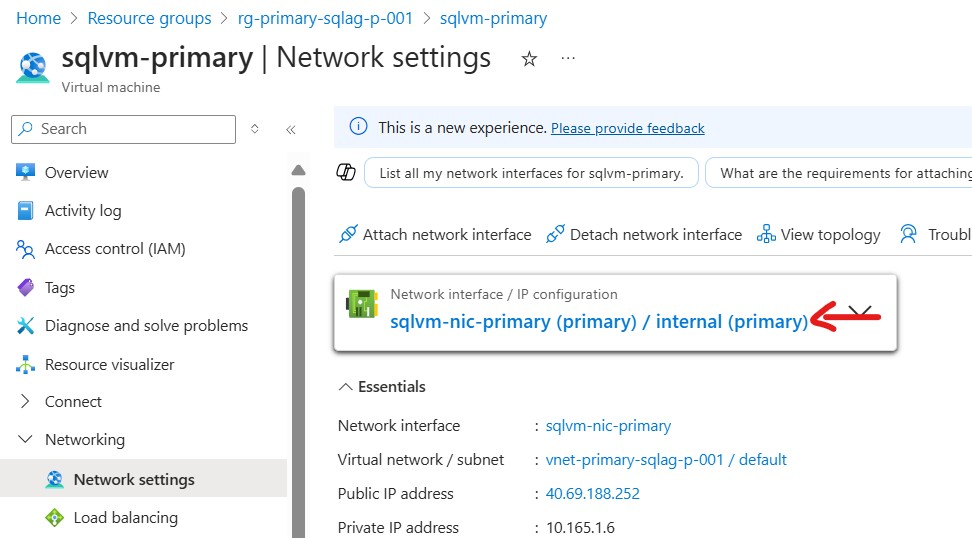The width and height of the screenshot is (972, 538).
Task: Select 'Virtual network / subnet' label
Action: tap(421, 459)
